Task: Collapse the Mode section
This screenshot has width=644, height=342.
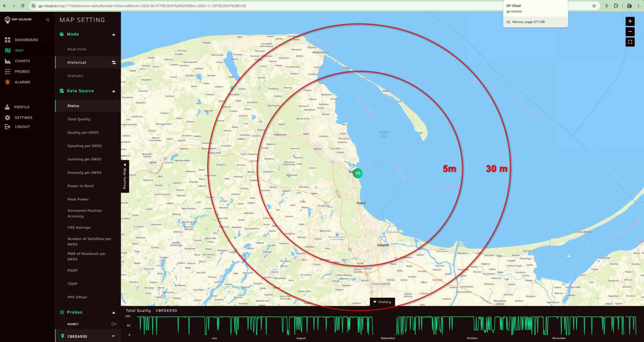Action: pos(114,34)
